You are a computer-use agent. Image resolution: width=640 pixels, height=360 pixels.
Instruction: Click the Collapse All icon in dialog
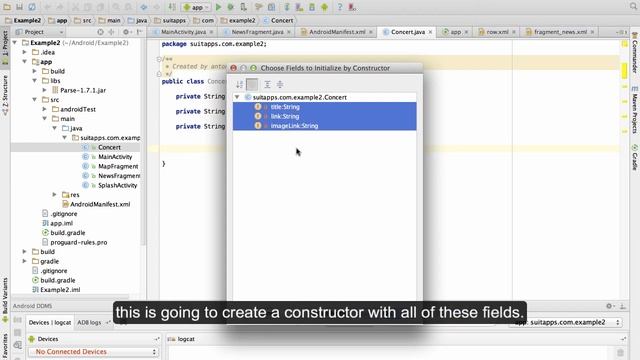coord(280,84)
